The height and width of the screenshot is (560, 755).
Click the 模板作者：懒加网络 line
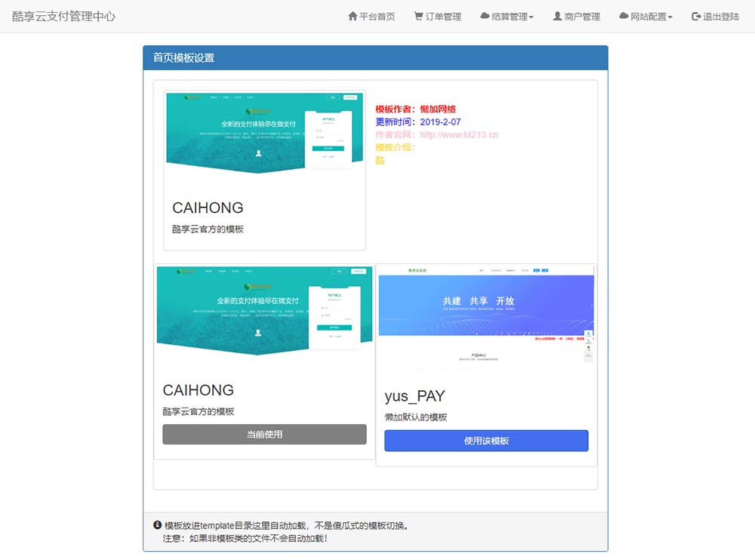(415, 109)
